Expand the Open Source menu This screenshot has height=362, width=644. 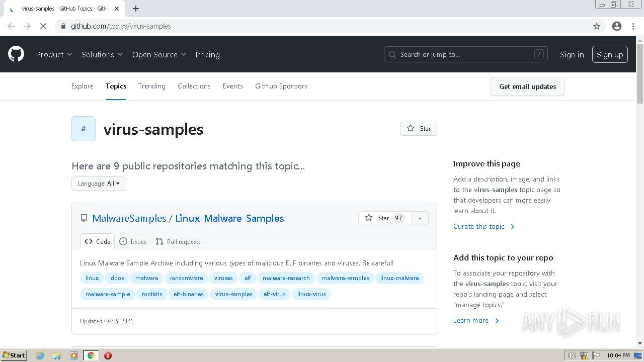tap(159, 54)
